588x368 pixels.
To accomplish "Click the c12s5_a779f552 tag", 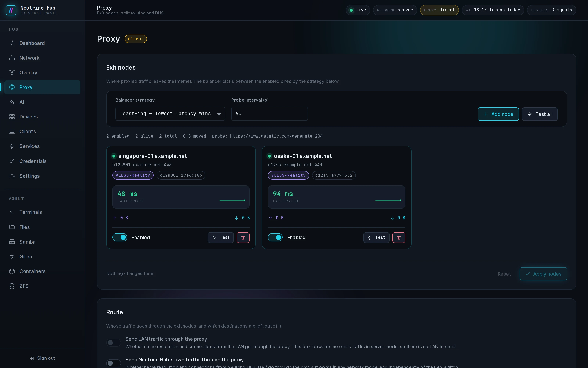I will pyautogui.click(x=334, y=175).
